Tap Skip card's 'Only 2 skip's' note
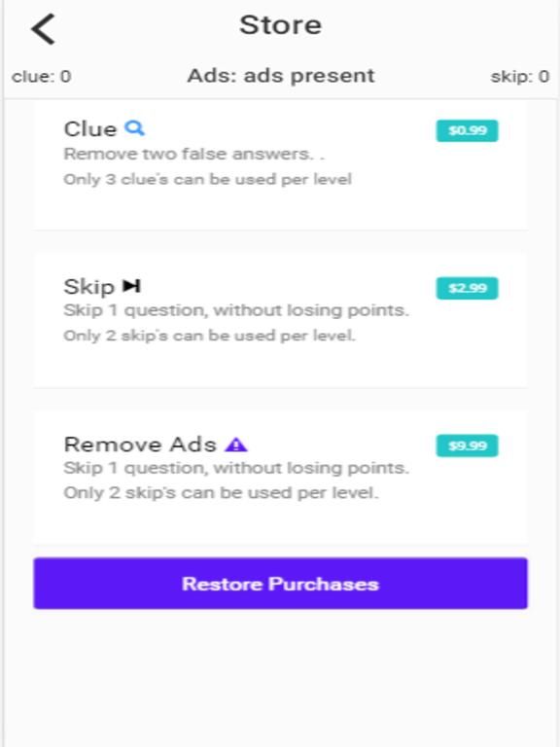The height and width of the screenshot is (747, 560). coord(210,336)
